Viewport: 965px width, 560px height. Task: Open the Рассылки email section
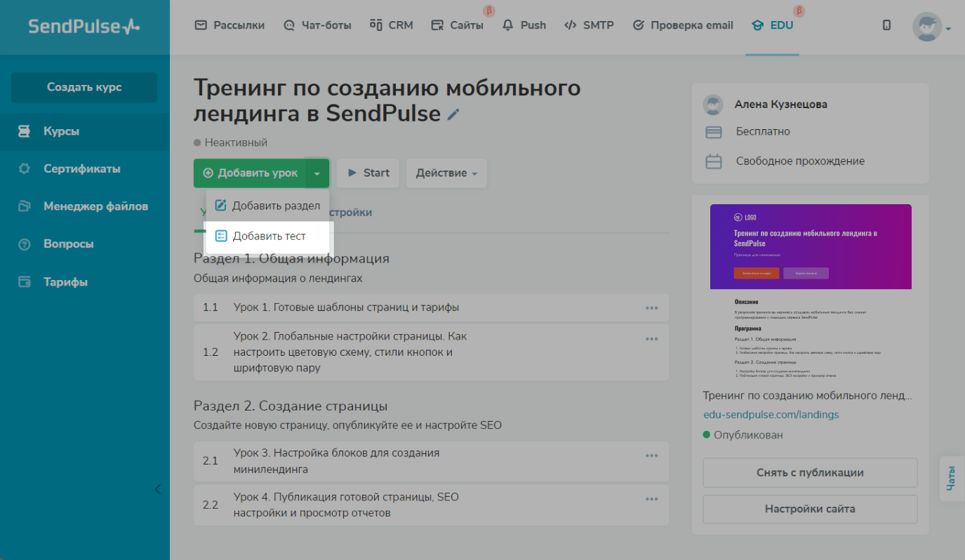coord(229,25)
